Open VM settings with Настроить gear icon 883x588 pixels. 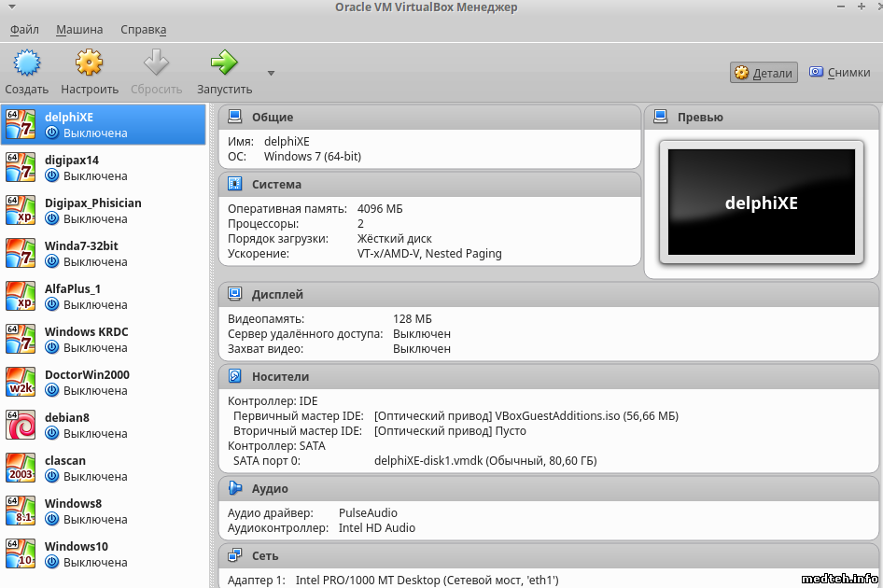(90, 63)
